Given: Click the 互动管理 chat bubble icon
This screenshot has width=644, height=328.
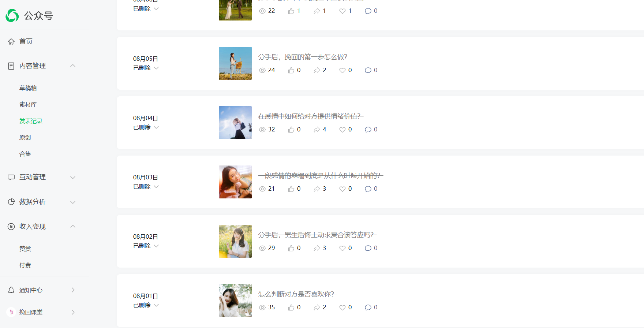Looking at the screenshot, I should pyautogui.click(x=11, y=177).
